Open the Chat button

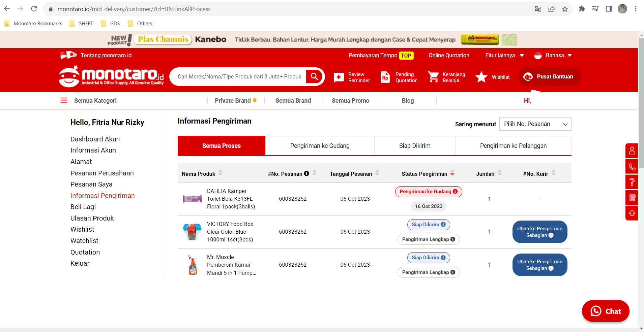tap(606, 311)
